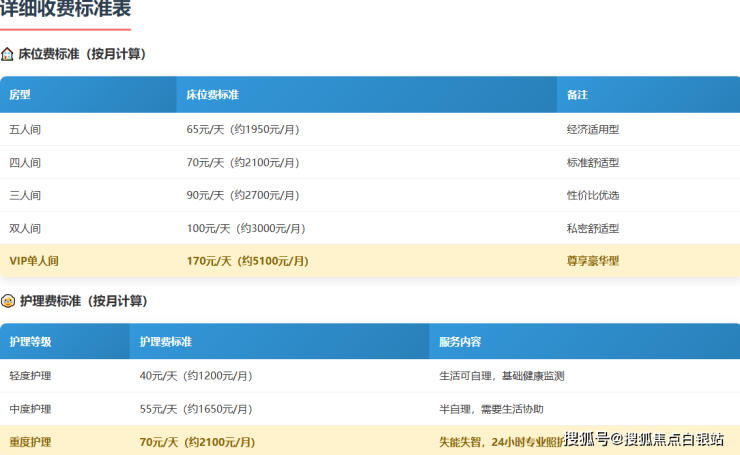Viewport: 740px width, 455px height.
Task: Click the 服务内容 column header
Action: pyautogui.click(x=584, y=341)
